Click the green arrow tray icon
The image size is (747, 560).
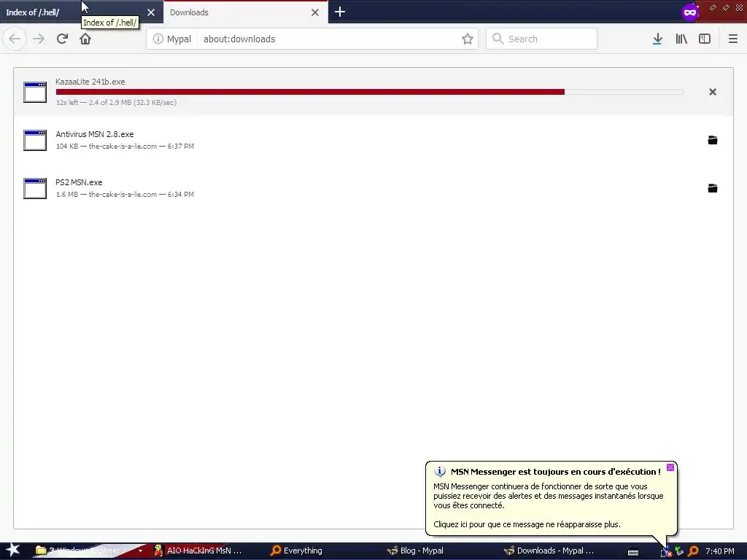(680, 551)
